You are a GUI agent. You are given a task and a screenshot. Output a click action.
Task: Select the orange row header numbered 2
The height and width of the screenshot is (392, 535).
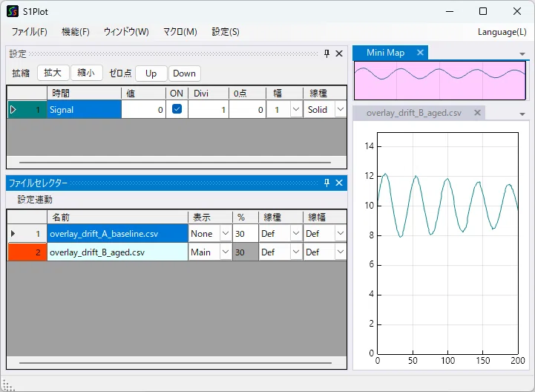coord(27,252)
